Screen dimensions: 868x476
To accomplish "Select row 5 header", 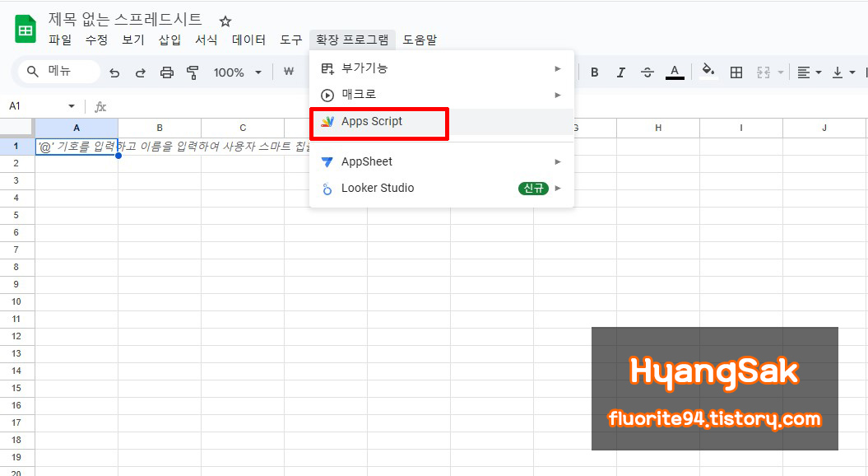I will (17, 215).
